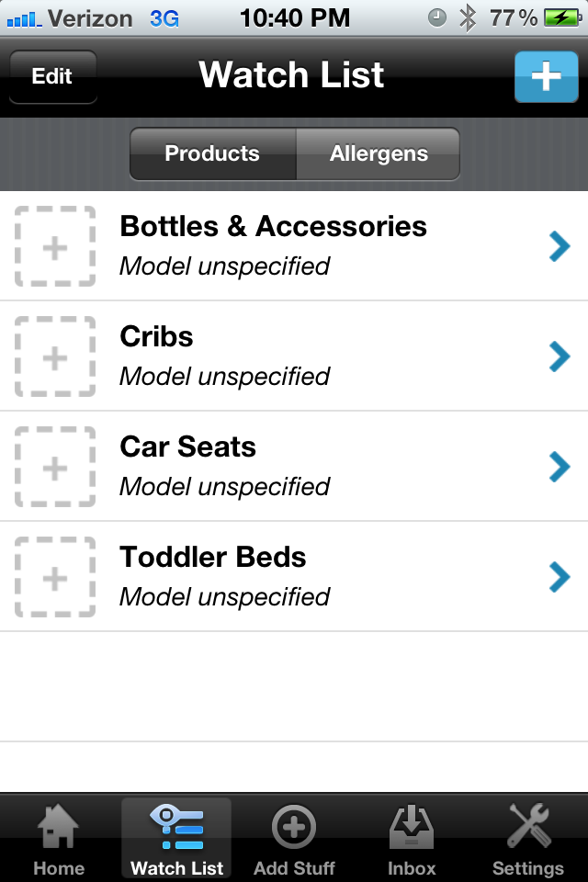
Task: Open the Home tab
Action: (59, 838)
